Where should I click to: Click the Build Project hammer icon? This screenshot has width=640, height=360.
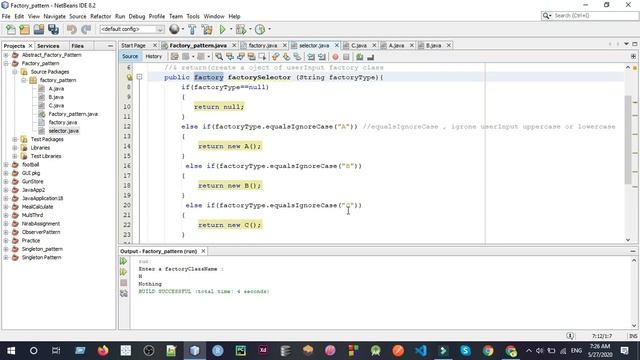[192, 29]
